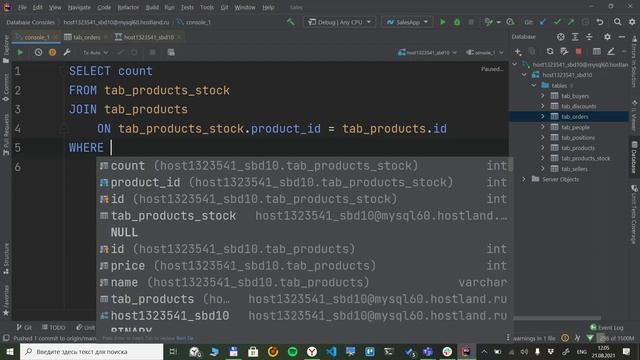
Task: Click Database Consoles breadcrumb
Action: pyautogui.click(x=30, y=22)
